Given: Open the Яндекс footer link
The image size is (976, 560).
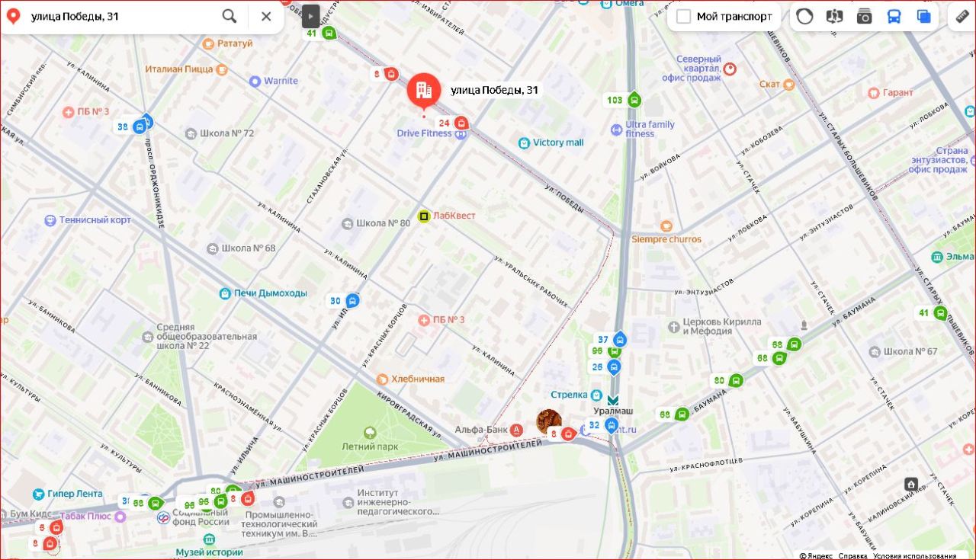Looking at the screenshot, I should [x=817, y=555].
